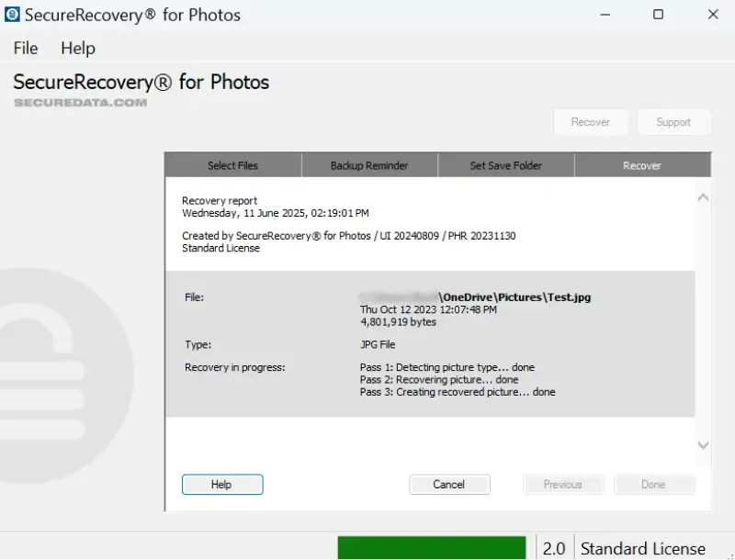Screen dimensions: 735x560
Task: Click the Previous button
Action: [x=563, y=484]
